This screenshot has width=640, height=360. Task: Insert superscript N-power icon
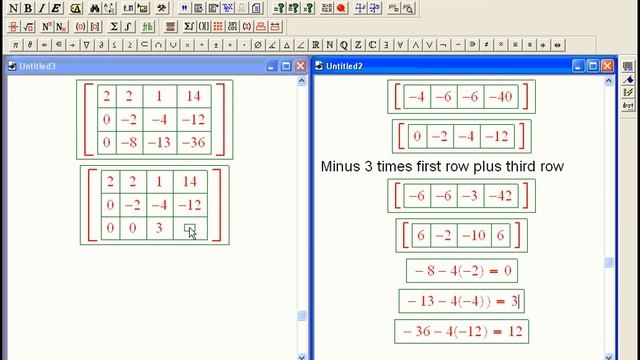pos(47,27)
